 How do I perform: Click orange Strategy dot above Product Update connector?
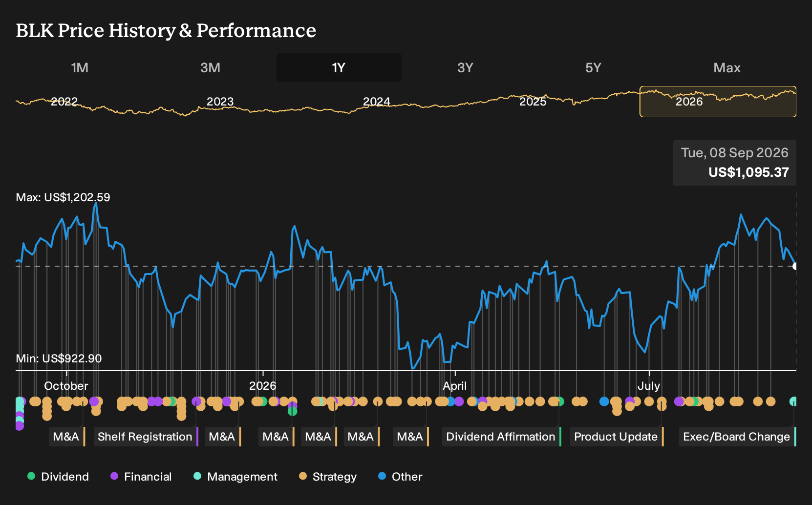(662, 401)
